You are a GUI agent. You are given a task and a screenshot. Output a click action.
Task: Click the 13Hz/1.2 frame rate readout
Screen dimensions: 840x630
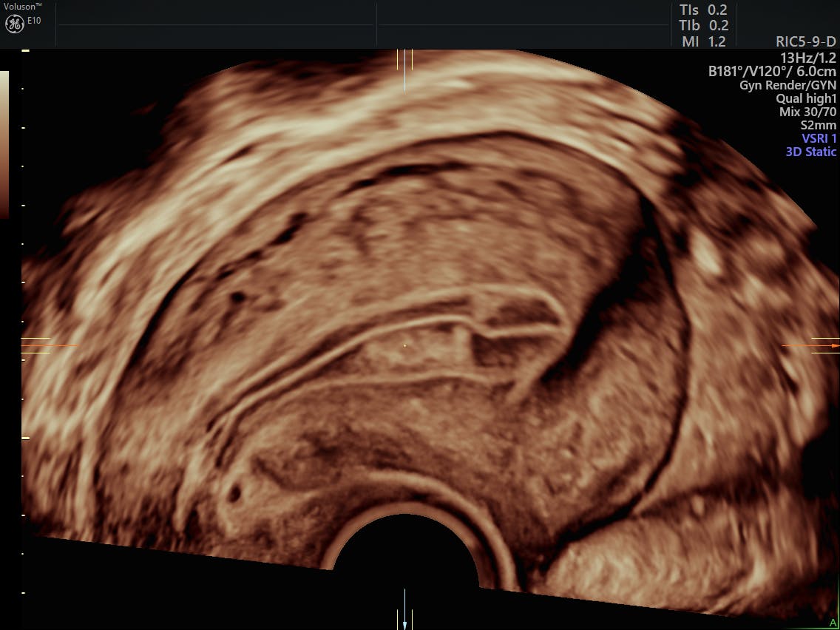pos(807,58)
